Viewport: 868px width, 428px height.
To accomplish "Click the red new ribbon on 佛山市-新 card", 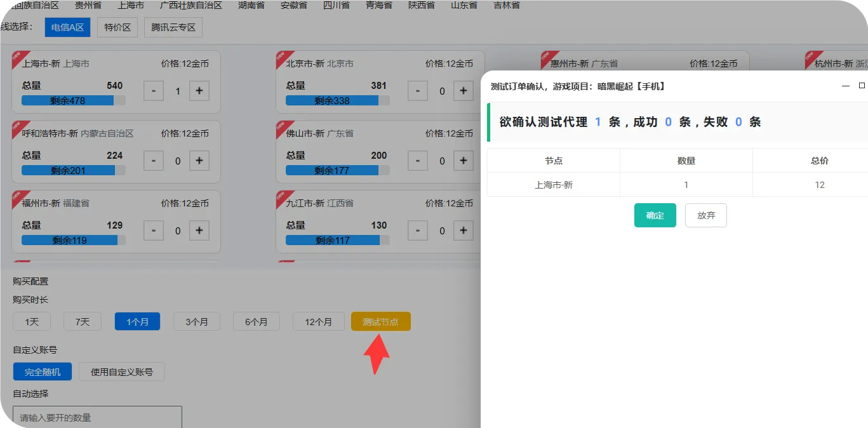I will pyautogui.click(x=283, y=128).
